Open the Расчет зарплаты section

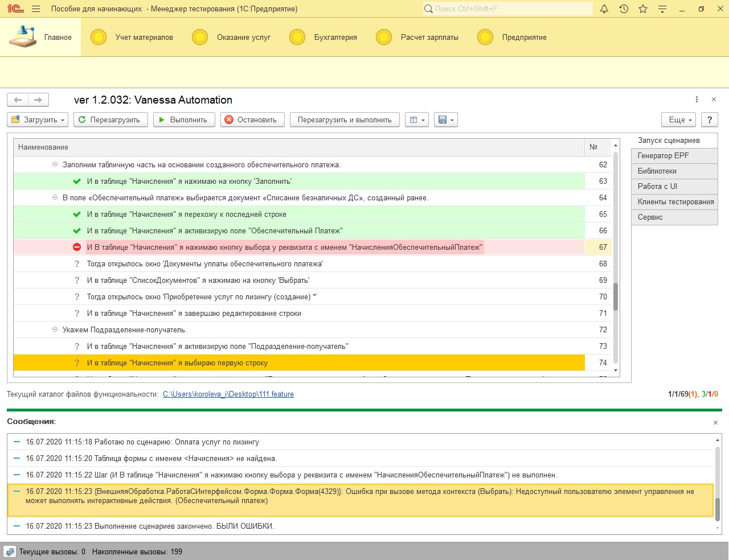pos(429,37)
